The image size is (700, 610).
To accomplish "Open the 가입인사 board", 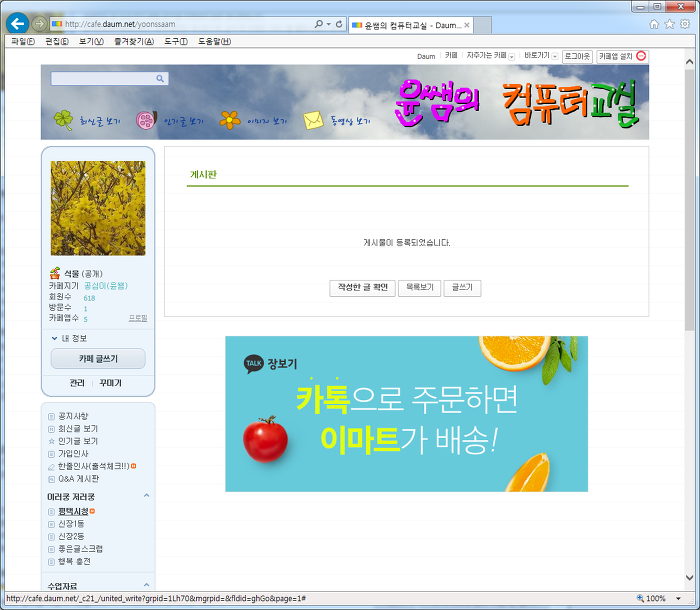I will [x=73, y=454].
